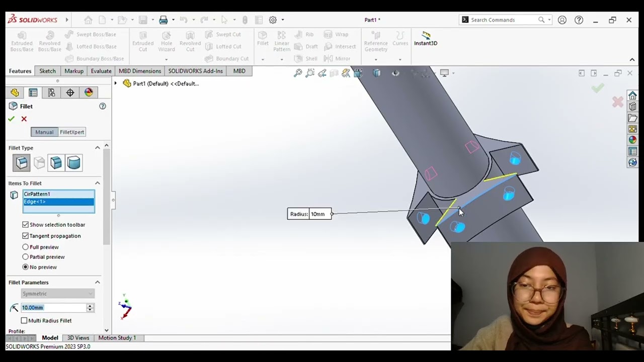Open Custom Properties icon in task pane
This screenshot has height=362, width=644.
(632, 151)
